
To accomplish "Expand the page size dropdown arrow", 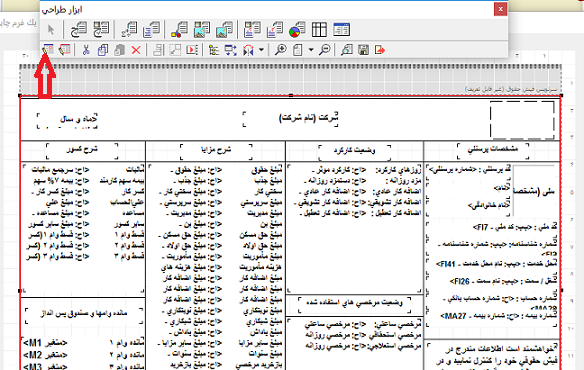I will (311, 50).
